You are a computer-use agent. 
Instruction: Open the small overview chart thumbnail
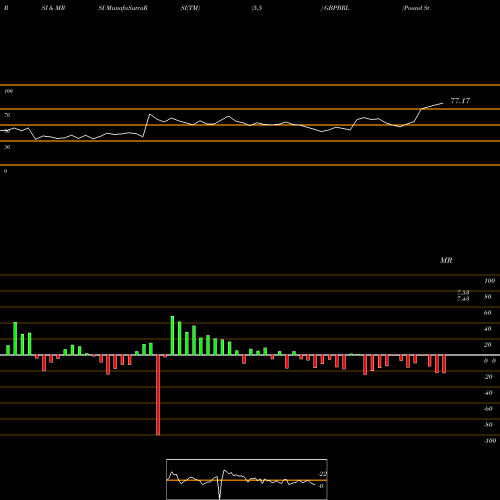247,479
